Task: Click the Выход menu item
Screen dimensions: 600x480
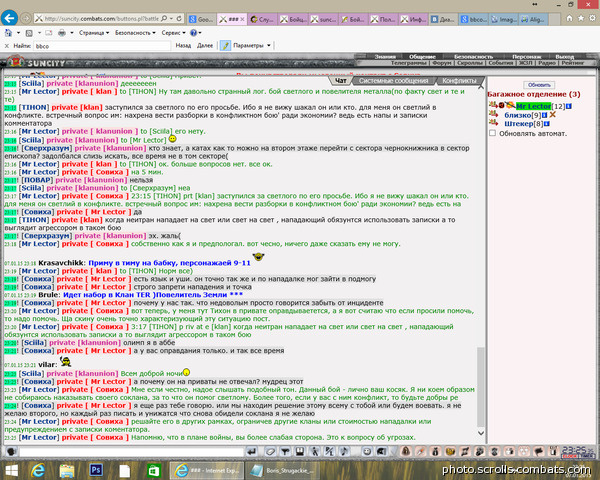Action: pos(565,57)
